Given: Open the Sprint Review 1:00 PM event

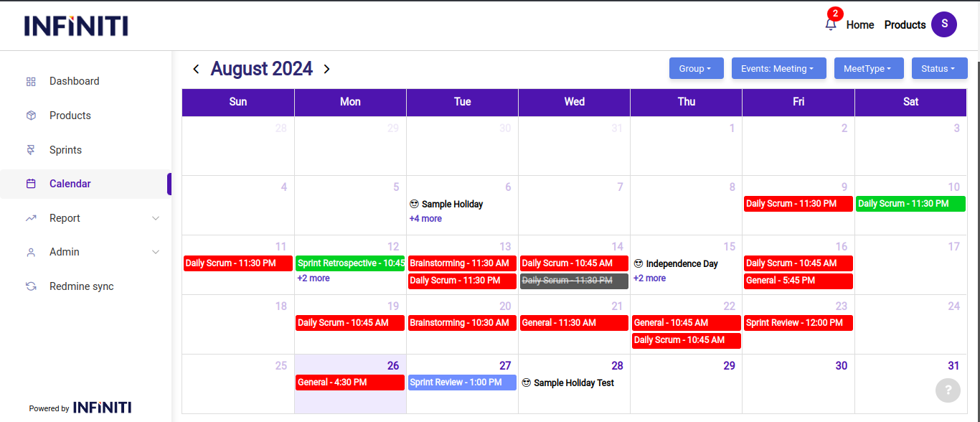Looking at the screenshot, I should click(462, 383).
